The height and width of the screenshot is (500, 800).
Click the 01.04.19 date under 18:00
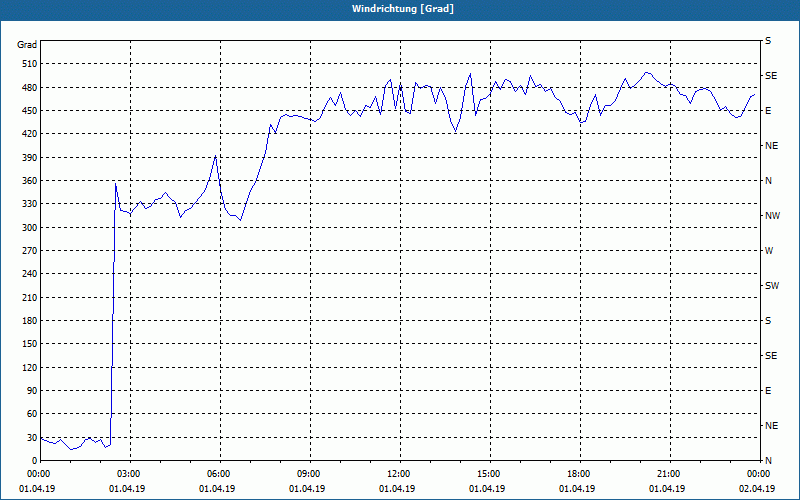pyautogui.click(x=577, y=489)
